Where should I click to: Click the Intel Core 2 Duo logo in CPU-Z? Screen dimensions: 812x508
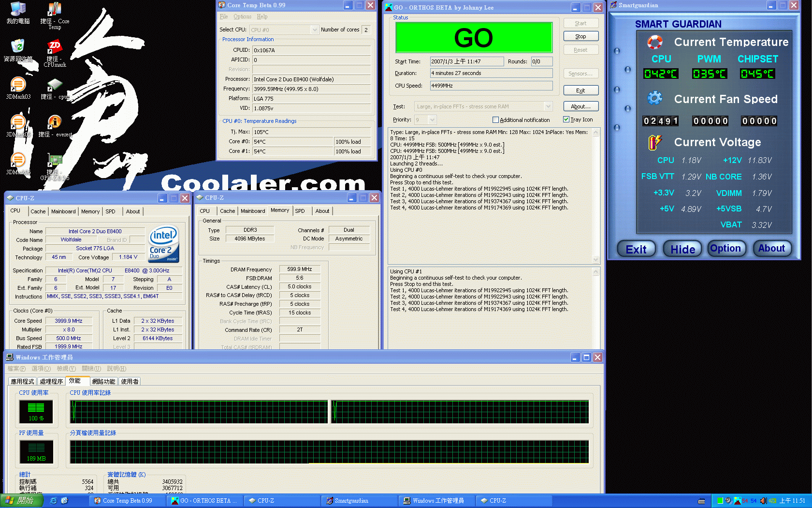click(x=164, y=244)
